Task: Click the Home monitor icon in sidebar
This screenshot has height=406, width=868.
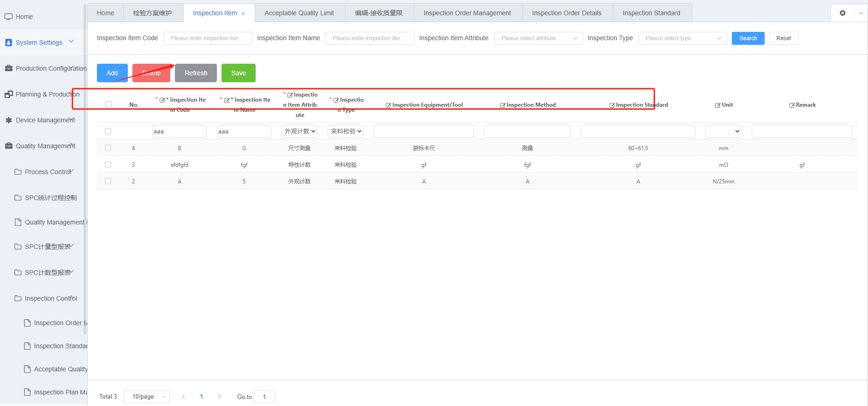Action: (x=8, y=17)
